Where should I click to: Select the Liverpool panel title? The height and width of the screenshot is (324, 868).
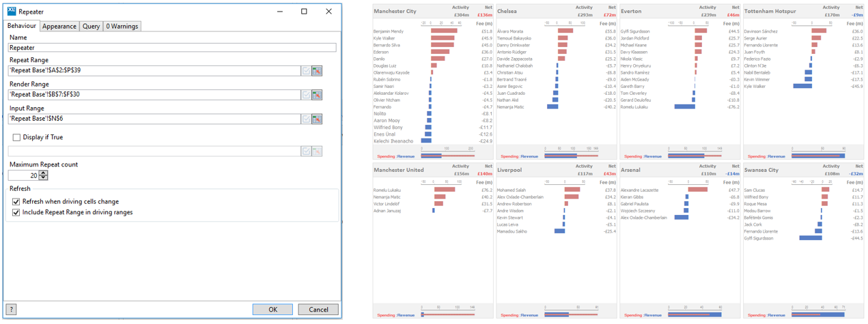[x=509, y=170]
